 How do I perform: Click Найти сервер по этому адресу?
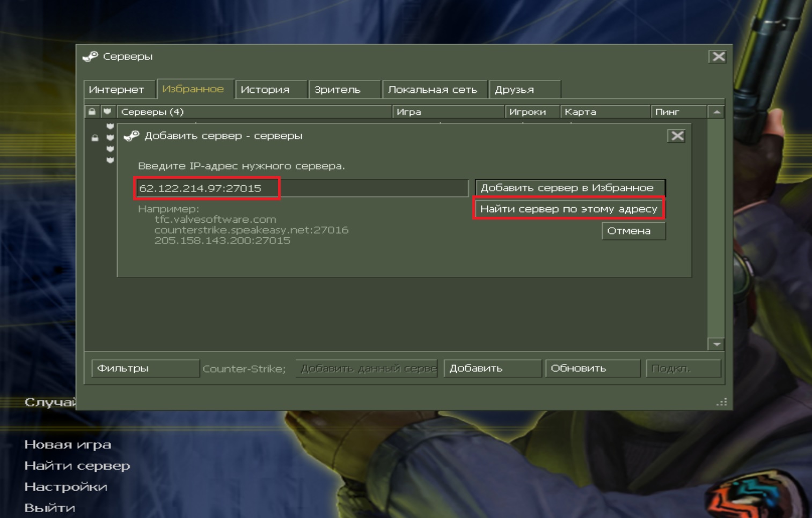click(569, 209)
